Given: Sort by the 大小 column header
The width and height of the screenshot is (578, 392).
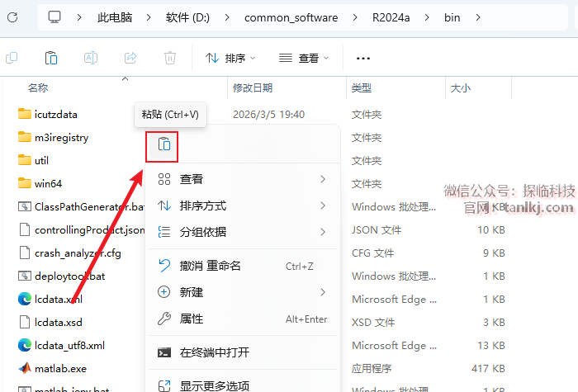Looking at the screenshot, I should (461, 87).
